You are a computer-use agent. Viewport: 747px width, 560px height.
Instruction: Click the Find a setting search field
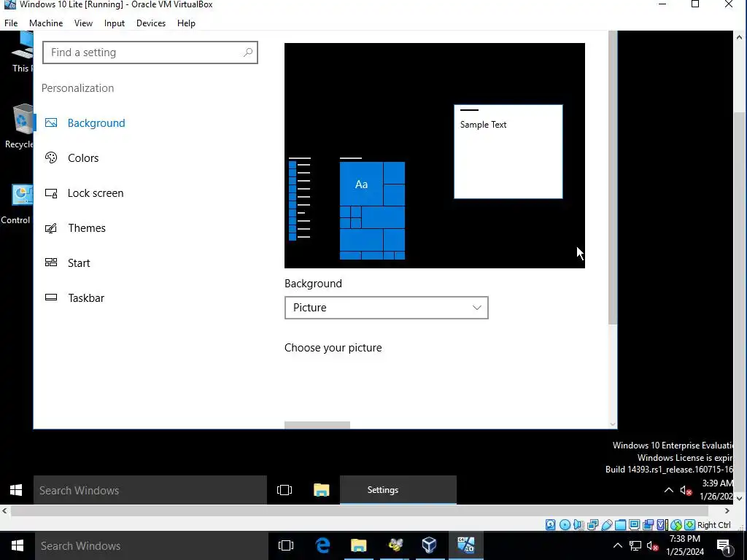pyautogui.click(x=150, y=52)
